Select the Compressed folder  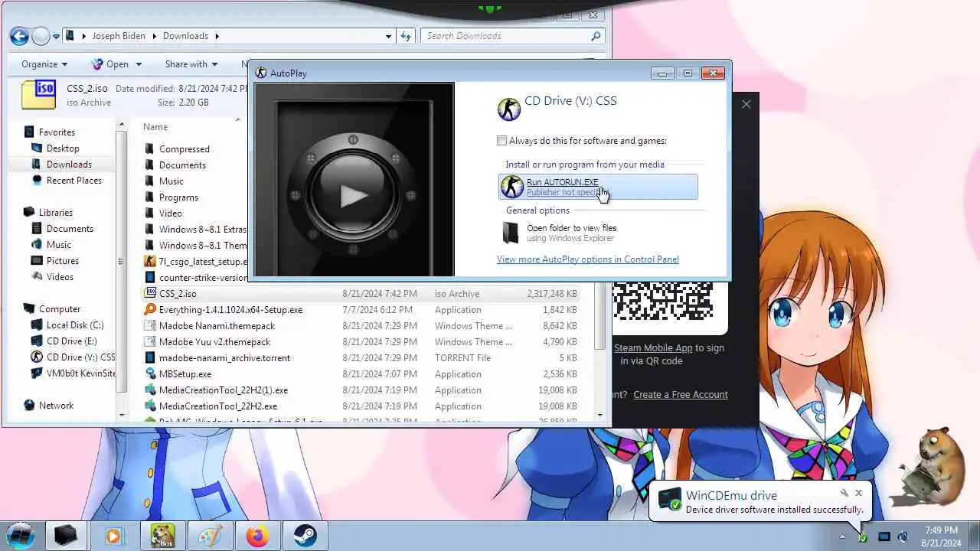(184, 149)
